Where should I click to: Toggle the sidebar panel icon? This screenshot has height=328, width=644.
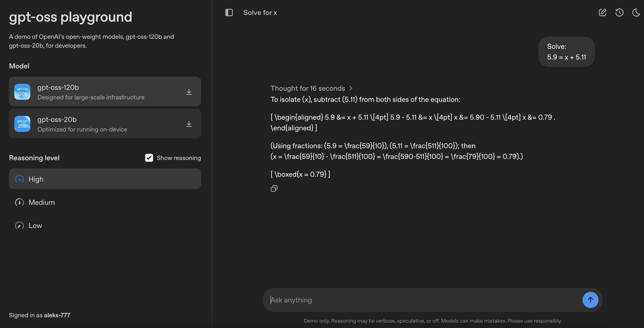point(229,12)
